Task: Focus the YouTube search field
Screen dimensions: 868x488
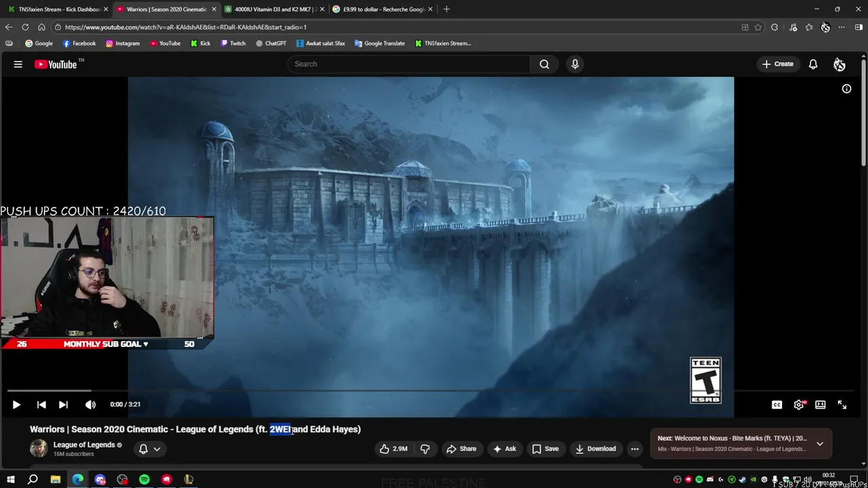Action: tap(410, 64)
